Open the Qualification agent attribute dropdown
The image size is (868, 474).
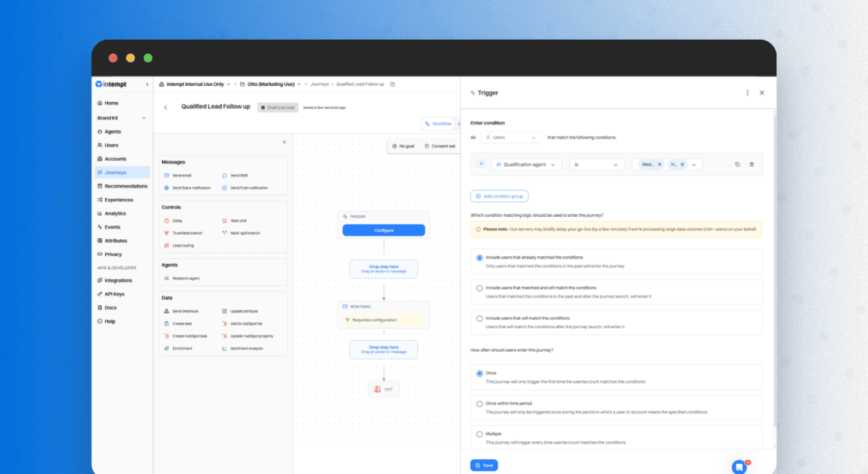pos(526,165)
